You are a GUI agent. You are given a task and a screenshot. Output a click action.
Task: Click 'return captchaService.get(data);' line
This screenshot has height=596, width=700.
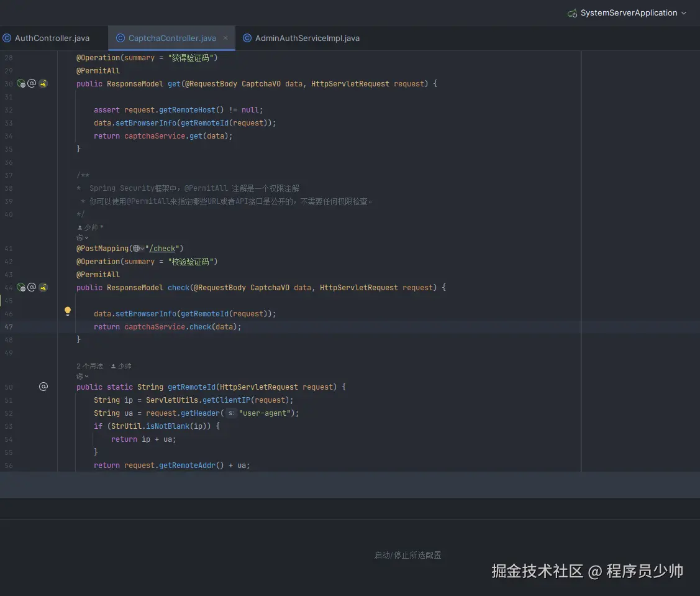click(x=163, y=136)
